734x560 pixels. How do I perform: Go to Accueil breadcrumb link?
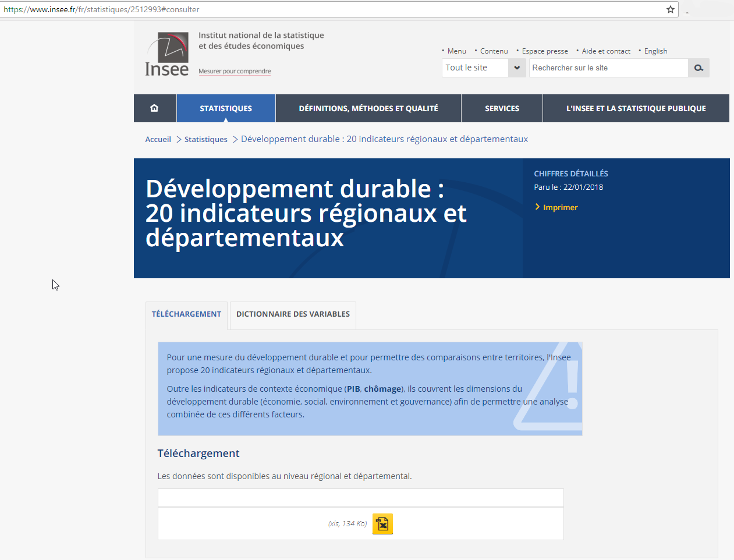coord(158,140)
